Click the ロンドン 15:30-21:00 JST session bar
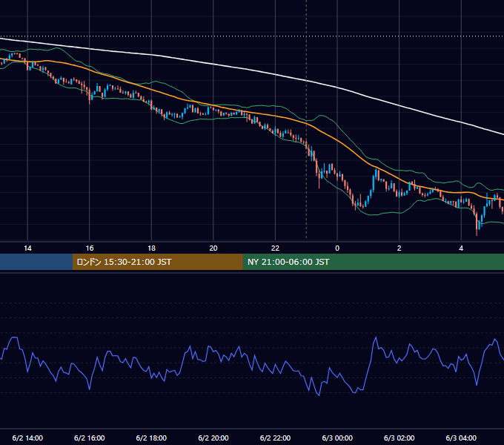Viewport: 504px width, 445px height. (x=157, y=262)
